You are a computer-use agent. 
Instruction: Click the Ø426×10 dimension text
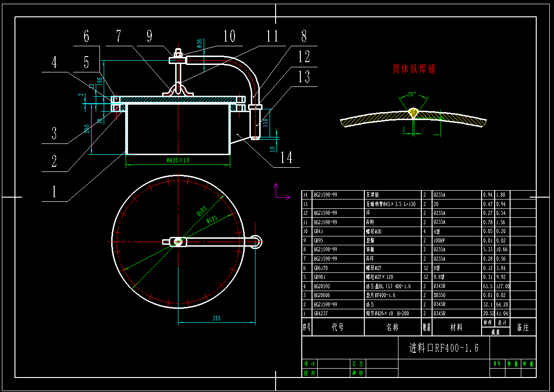(178, 160)
